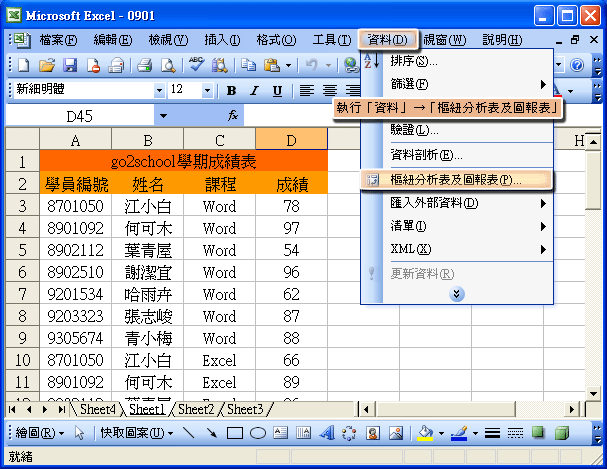The width and height of the screenshot is (607, 469).
Task: Open the 篩選 Filter submenu
Action: tap(457, 84)
